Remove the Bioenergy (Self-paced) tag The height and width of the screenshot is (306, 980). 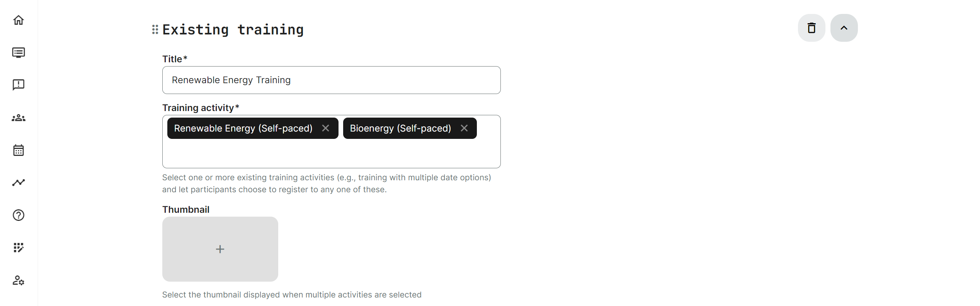464,128
